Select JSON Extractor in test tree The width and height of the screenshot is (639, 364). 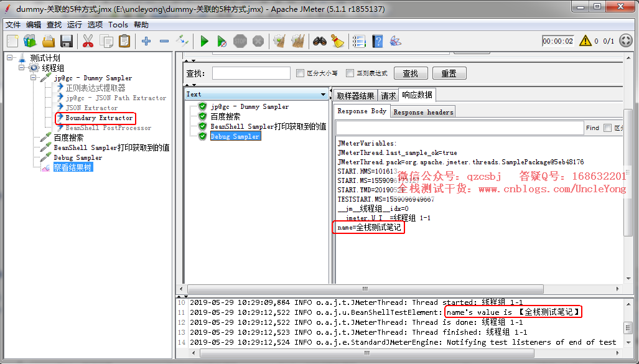91,108
